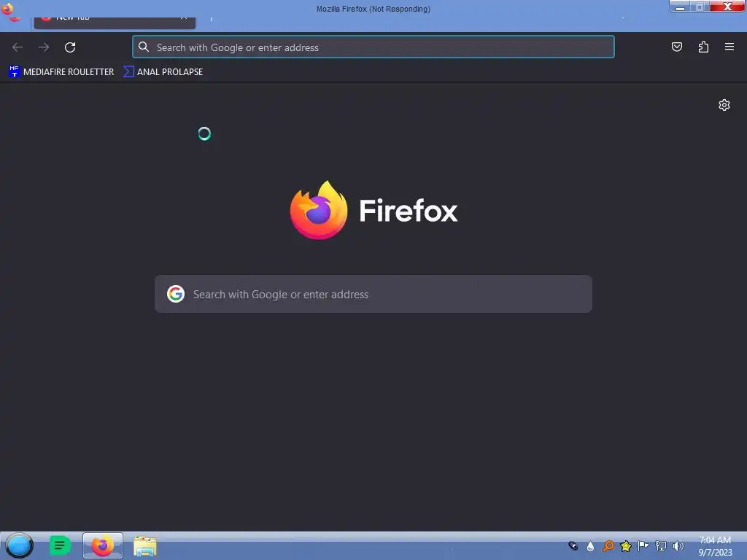Click the magnifier icon in address bar
The height and width of the screenshot is (560, 747).
click(144, 47)
